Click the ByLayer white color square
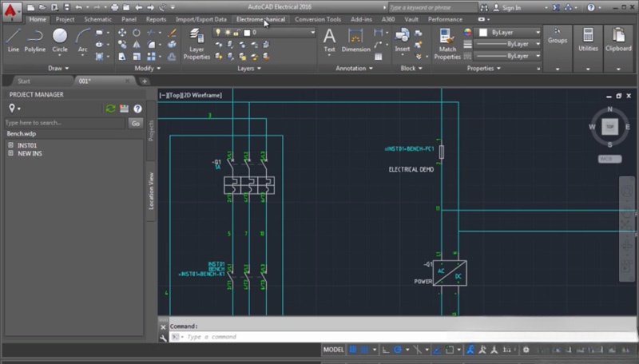639x364 pixels. (483, 33)
